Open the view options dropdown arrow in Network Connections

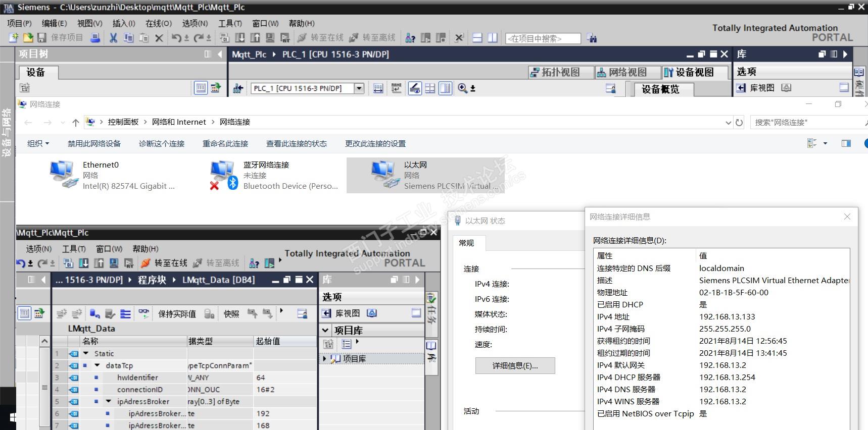pyautogui.click(x=826, y=143)
